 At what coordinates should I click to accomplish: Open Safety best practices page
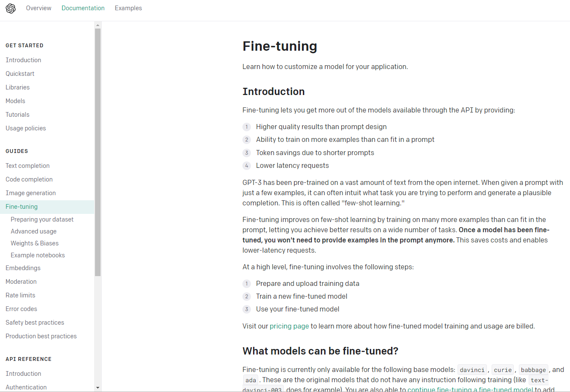pyautogui.click(x=35, y=323)
